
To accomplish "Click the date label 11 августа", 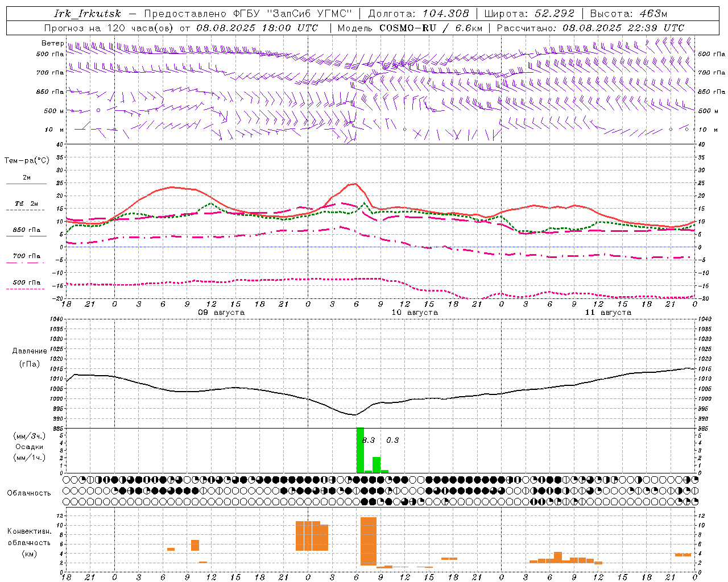I will pos(608,313).
